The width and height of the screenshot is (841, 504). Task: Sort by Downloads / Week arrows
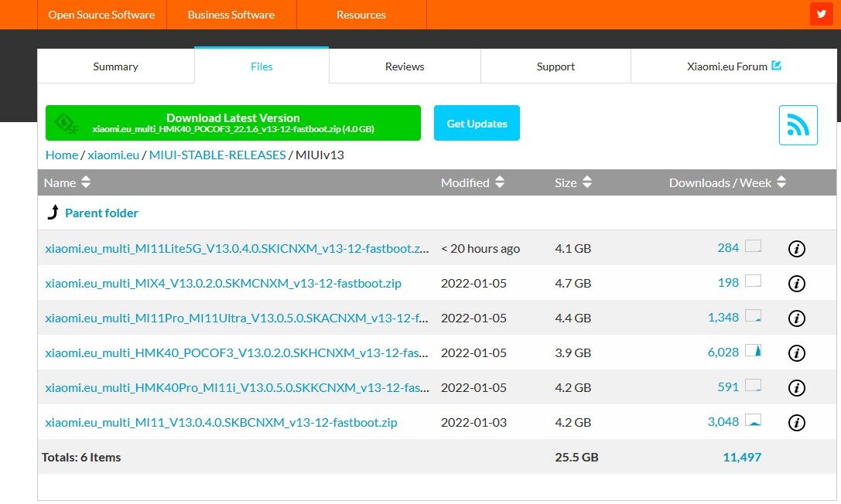pyautogui.click(x=781, y=182)
